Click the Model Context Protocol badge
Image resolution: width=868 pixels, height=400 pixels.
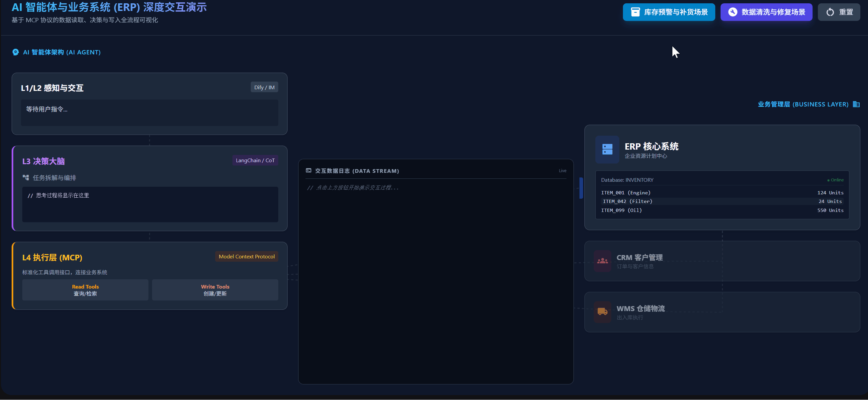pos(246,257)
